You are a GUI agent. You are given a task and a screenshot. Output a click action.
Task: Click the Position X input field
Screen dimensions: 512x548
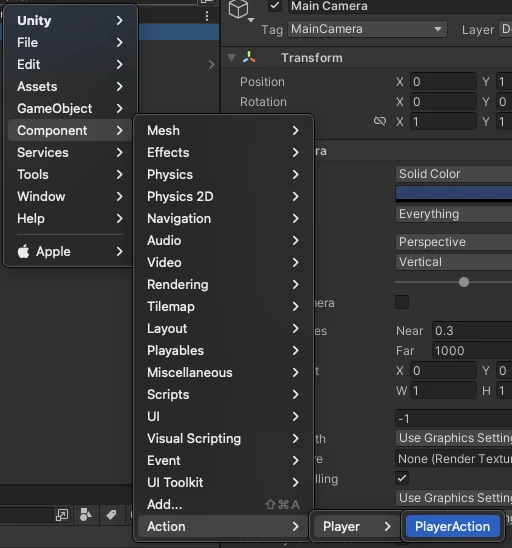point(443,82)
